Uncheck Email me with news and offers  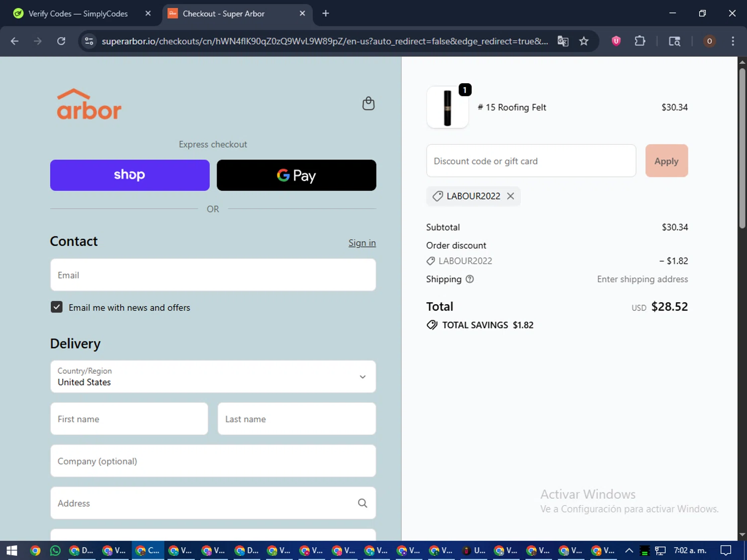[57, 307]
